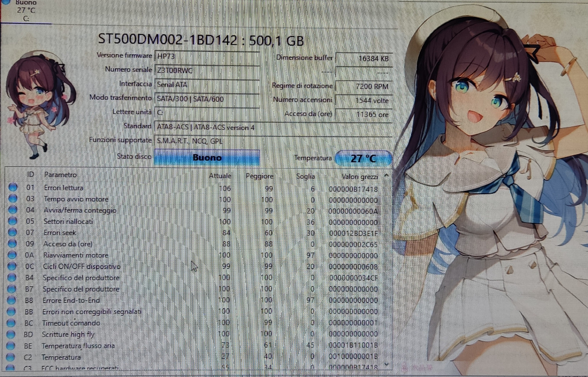The width and height of the screenshot is (588, 377).
Task: Select the Settori riallocati parameter text
Action: pos(68,221)
